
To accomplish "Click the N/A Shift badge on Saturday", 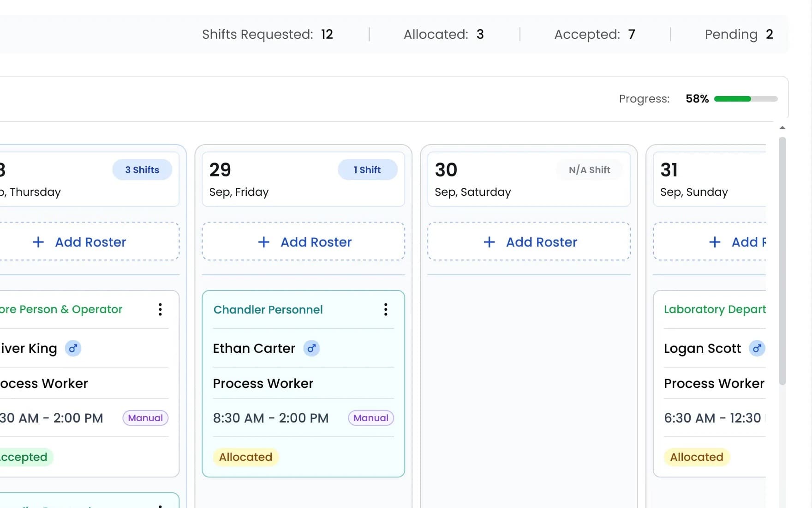I will pos(589,169).
